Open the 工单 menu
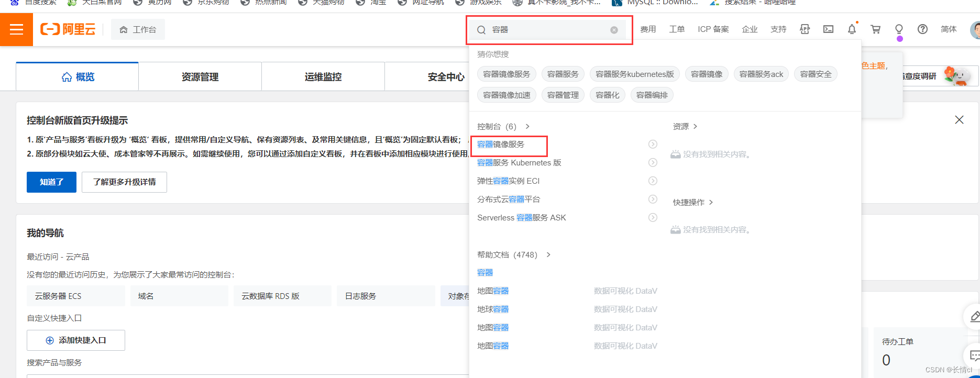This screenshot has height=378, width=980. pos(677,29)
